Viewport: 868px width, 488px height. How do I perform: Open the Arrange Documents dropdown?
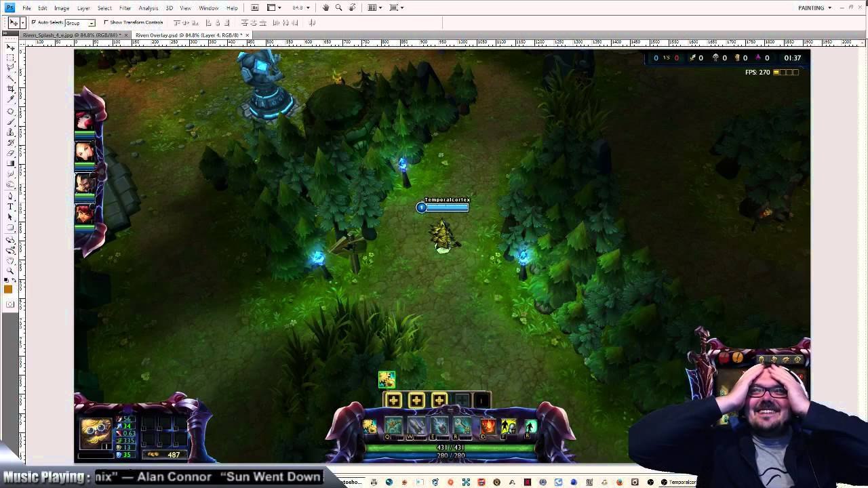[x=375, y=7]
